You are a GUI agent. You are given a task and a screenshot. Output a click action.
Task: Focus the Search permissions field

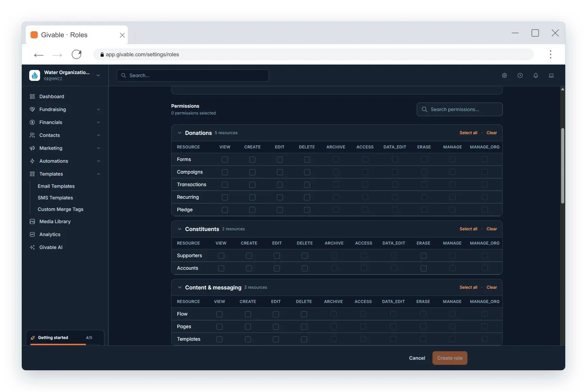pyautogui.click(x=460, y=109)
